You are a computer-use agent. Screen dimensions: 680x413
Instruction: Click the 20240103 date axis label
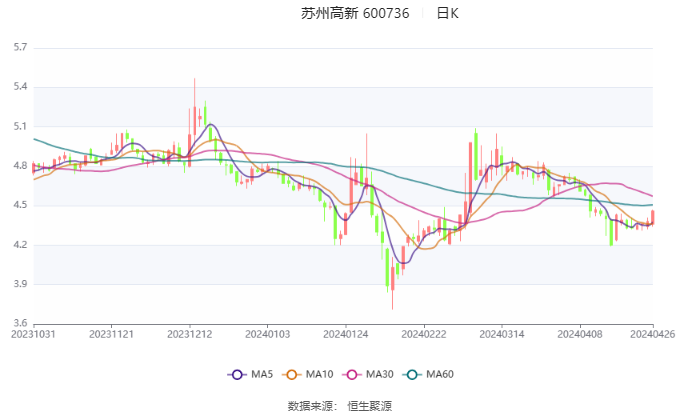coord(268,334)
